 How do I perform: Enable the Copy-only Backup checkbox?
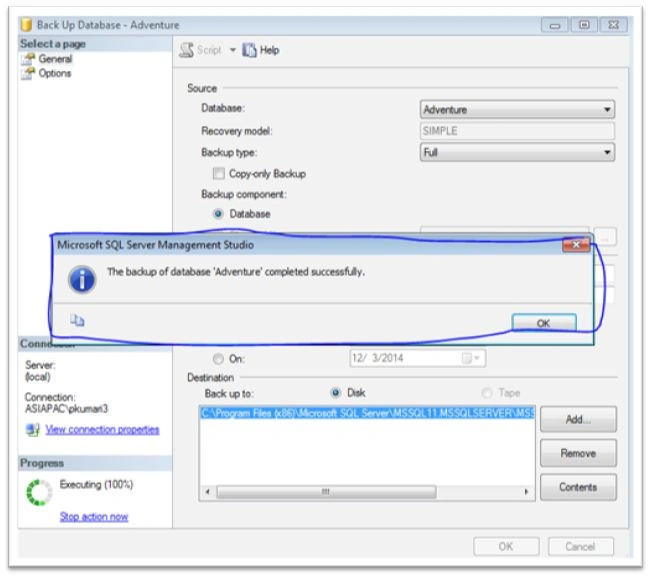coord(218,173)
